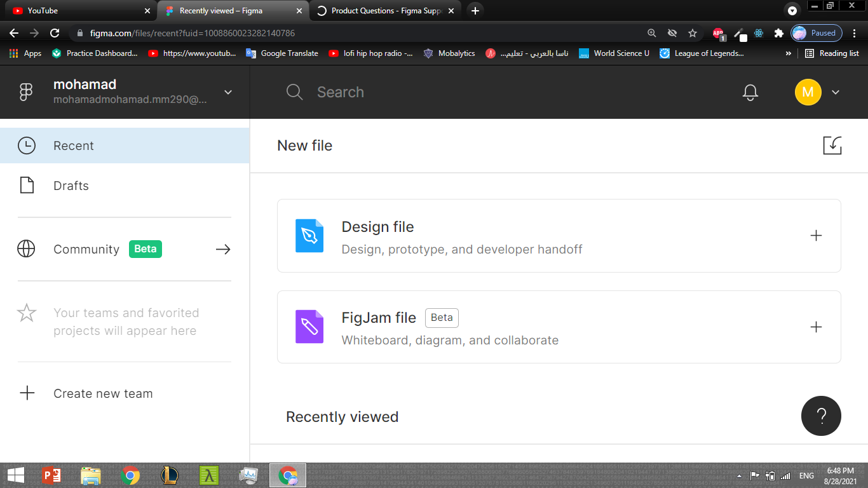The width and height of the screenshot is (868, 488).
Task: Open the Extensions puzzle icon
Action: tap(778, 33)
